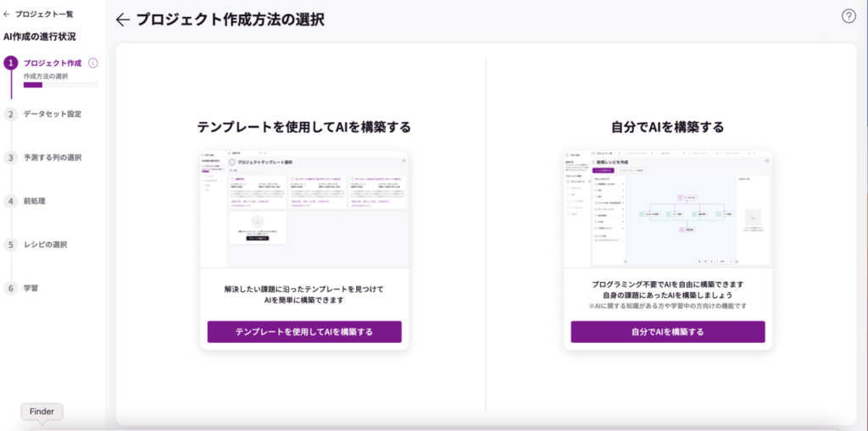Screen dimensions: 868x431
Task: Click the 自分でAIを構築する card heading
Action: pyautogui.click(x=668, y=127)
